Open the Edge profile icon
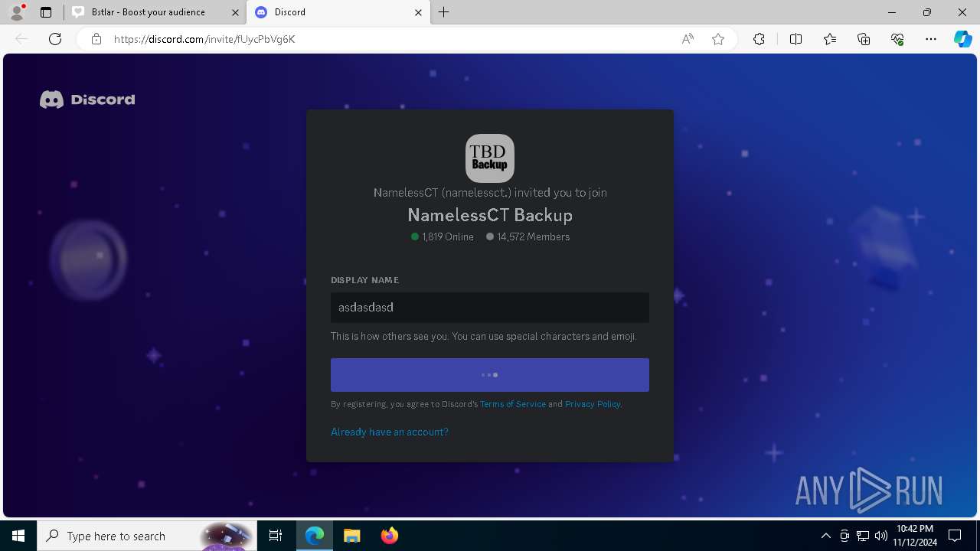Screen dimensions: 980x551 click(17, 12)
